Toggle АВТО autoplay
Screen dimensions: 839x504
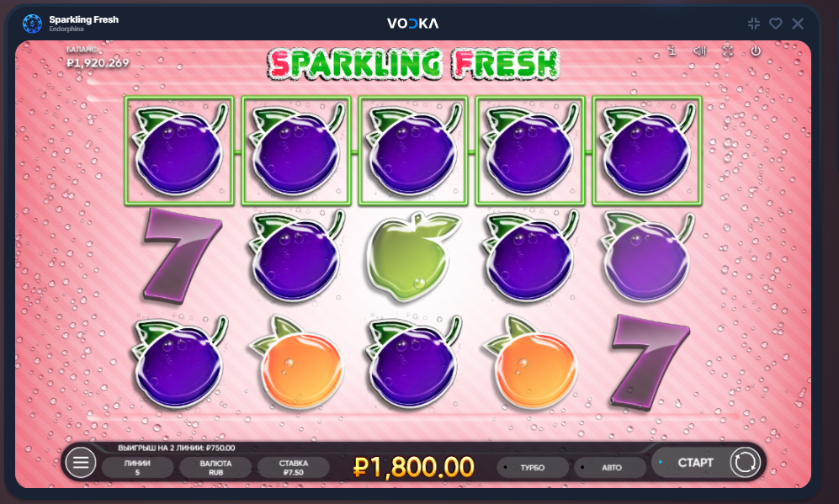tap(610, 468)
